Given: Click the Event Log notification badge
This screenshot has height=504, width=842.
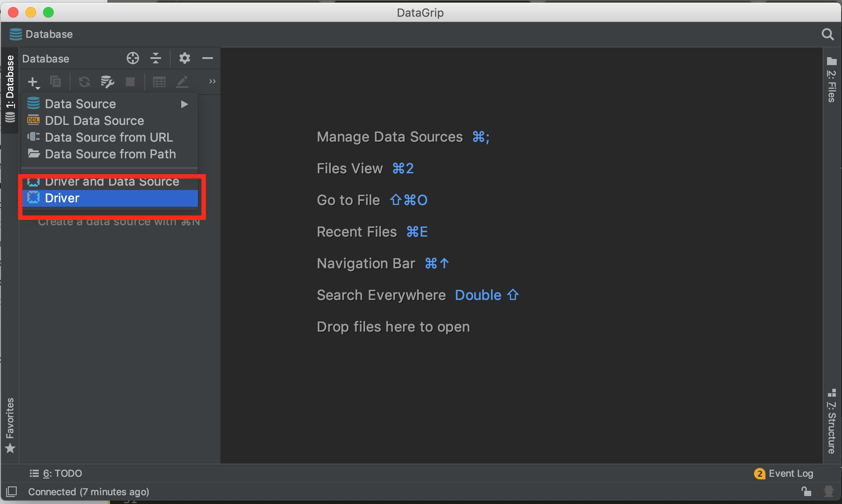Looking at the screenshot, I should pos(759,474).
